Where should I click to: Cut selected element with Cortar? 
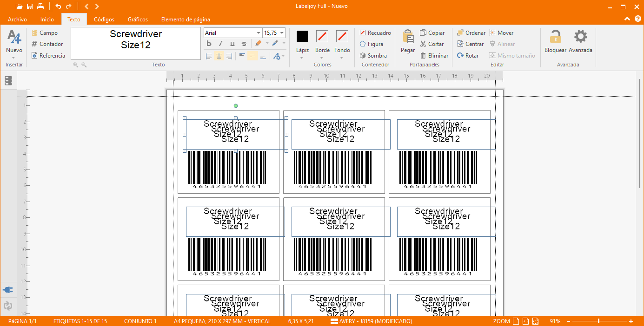tap(432, 44)
